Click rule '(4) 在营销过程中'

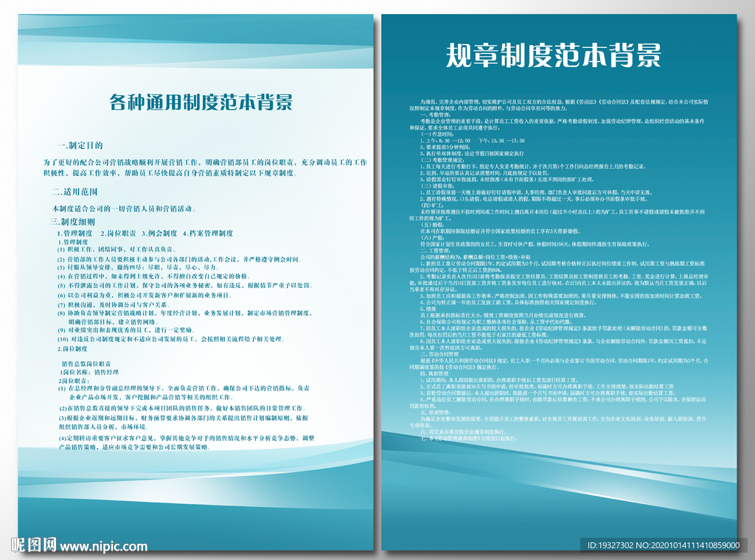[x=154, y=276]
